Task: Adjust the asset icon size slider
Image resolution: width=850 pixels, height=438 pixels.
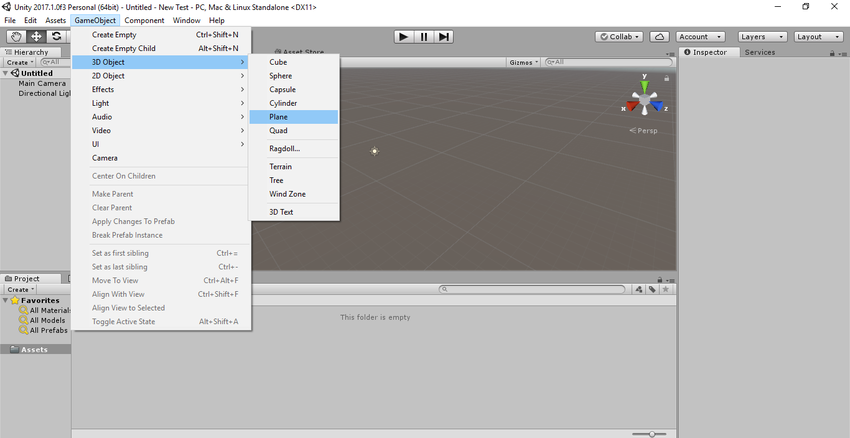Action: [652, 434]
